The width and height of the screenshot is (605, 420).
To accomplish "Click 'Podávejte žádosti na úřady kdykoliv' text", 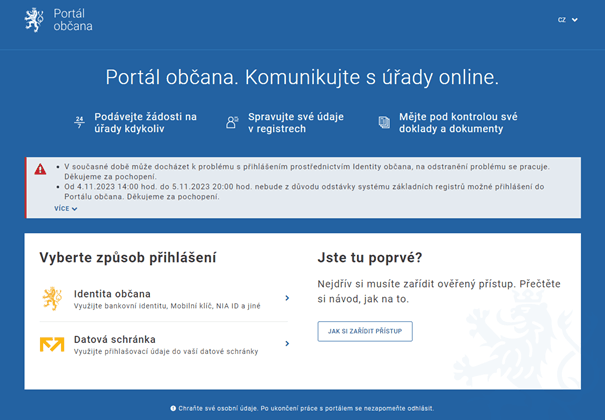I will pyautogui.click(x=145, y=123).
